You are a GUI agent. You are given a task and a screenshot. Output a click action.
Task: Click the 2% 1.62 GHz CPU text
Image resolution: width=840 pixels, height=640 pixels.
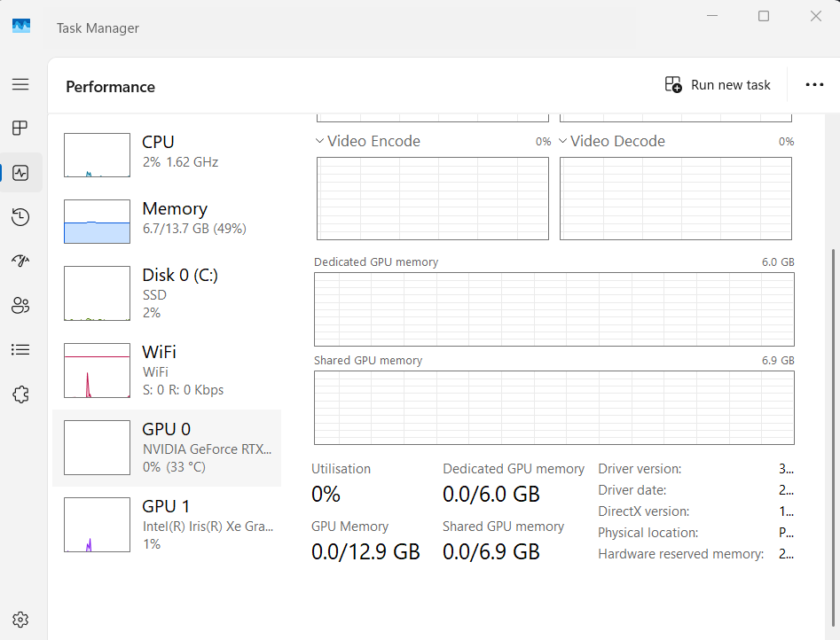tap(181, 161)
